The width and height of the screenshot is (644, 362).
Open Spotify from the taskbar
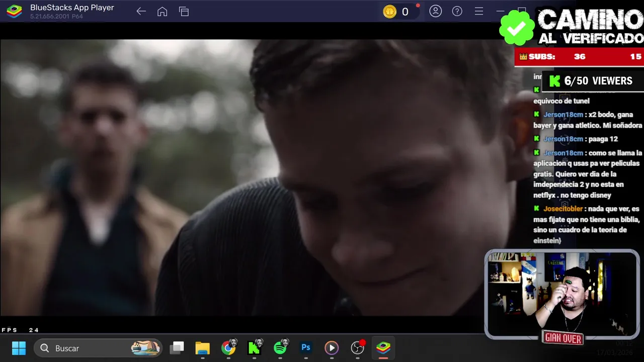(280, 348)
